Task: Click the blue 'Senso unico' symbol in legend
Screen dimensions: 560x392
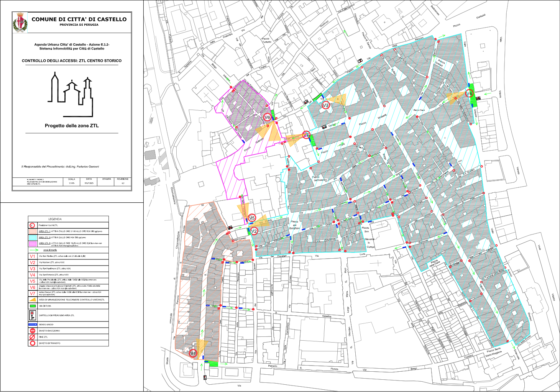Action: [33, 325]
